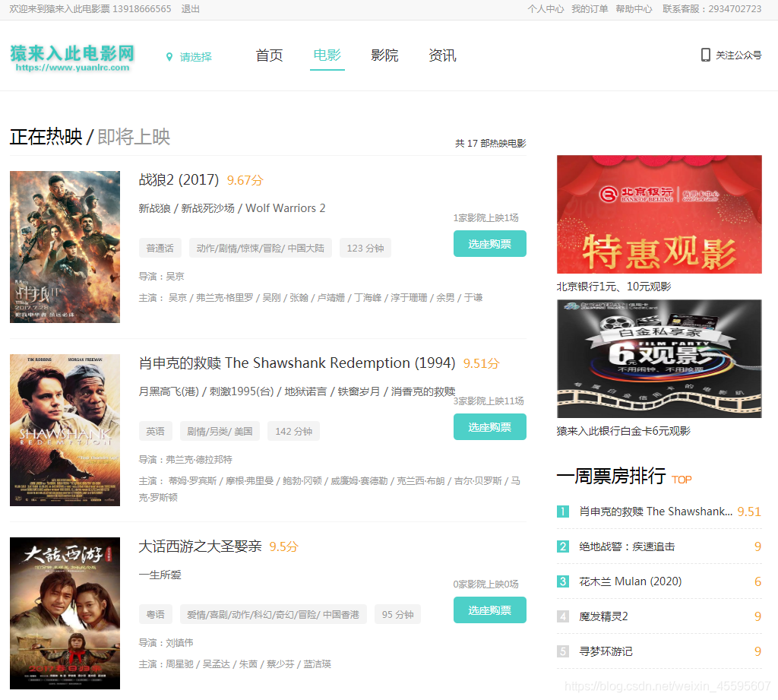Open ranked item 魔发精灵2
778x700 pixels.
(x=603, y=616)
